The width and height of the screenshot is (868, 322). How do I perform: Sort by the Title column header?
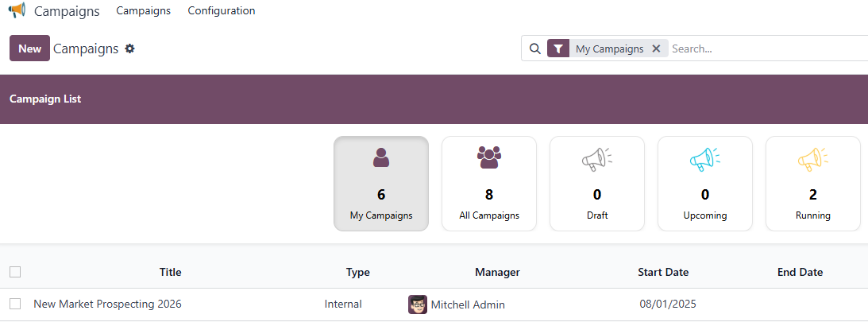tap(170, 272)
